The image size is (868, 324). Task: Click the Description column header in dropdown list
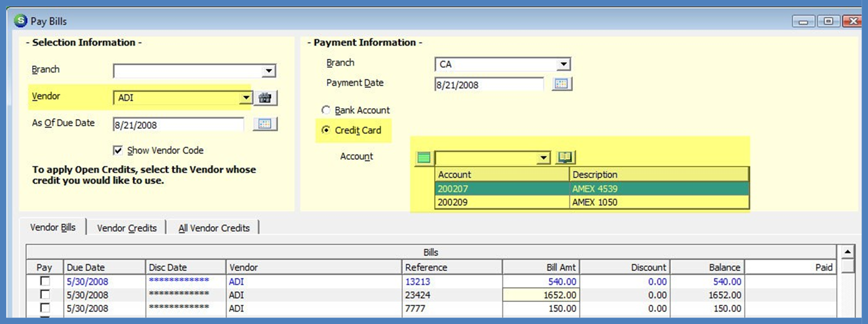(659, 174)
